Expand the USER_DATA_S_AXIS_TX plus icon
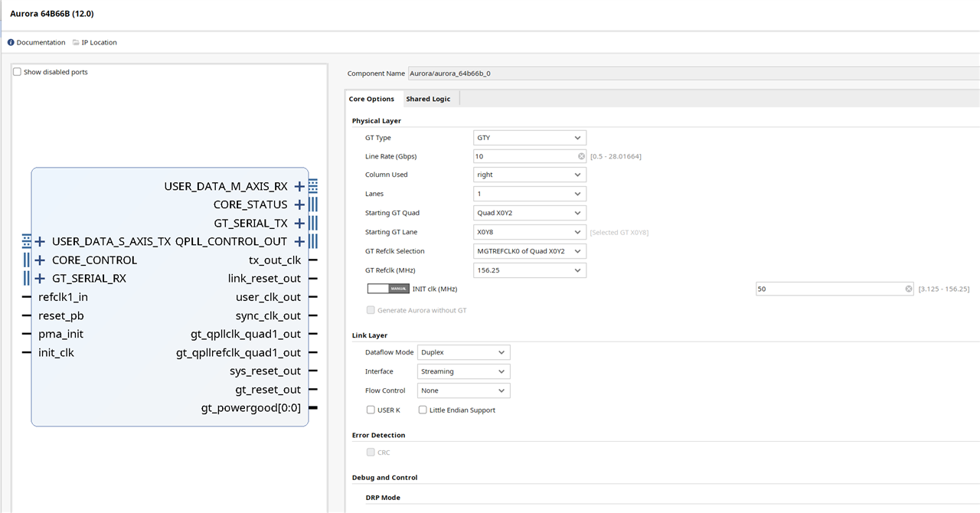980x513 pixels. (x=40, y=241)
